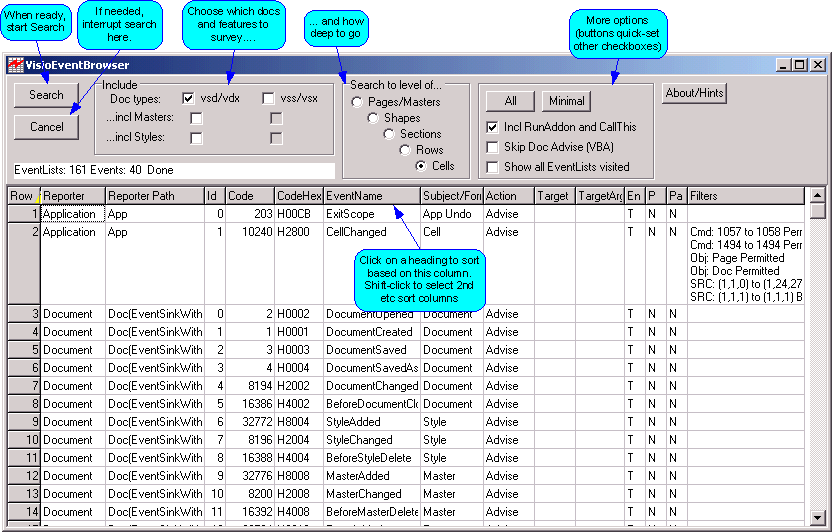Sort by the Code column header
This screenshot has height=532, width=832.
[250, 196]
